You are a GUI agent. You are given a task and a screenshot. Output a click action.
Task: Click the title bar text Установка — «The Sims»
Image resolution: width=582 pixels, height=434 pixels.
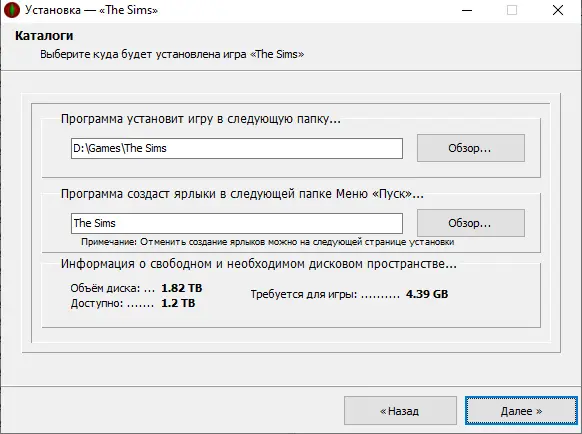91,10
